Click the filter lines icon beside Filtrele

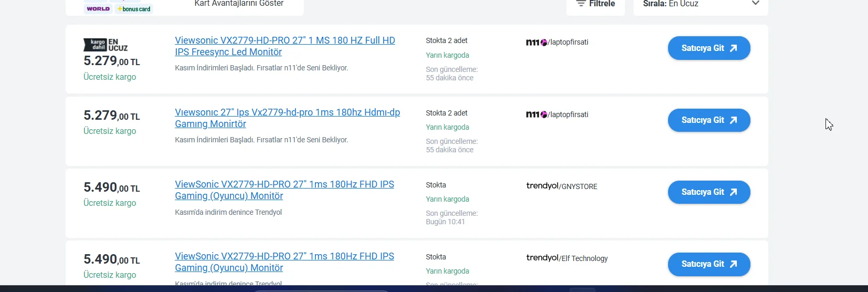click(580, 4)
